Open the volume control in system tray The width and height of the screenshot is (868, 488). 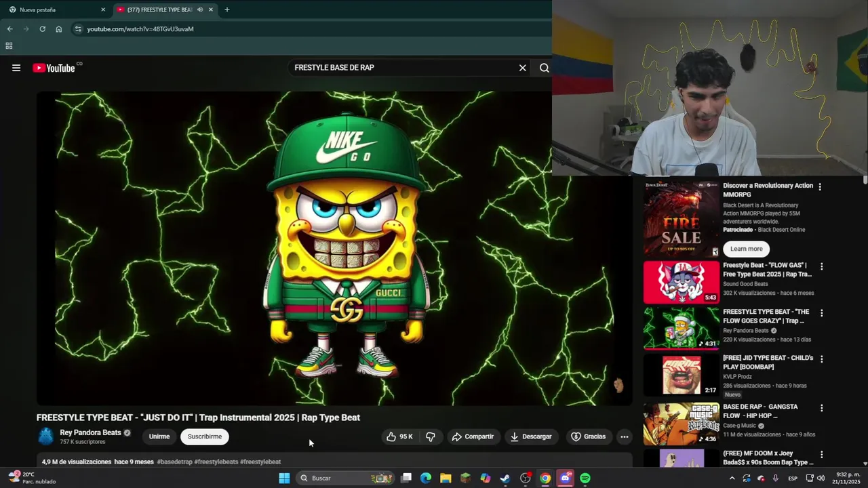point(821,478)
